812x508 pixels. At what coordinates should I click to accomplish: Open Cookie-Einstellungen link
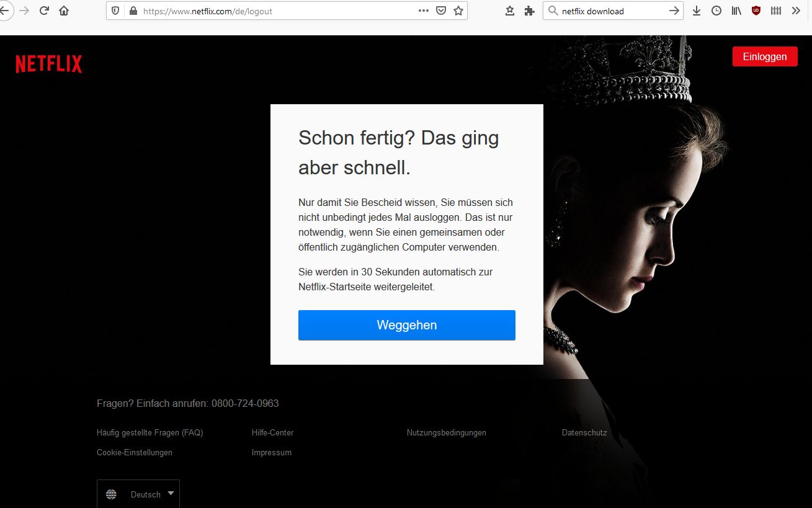(x=135, y=452)
